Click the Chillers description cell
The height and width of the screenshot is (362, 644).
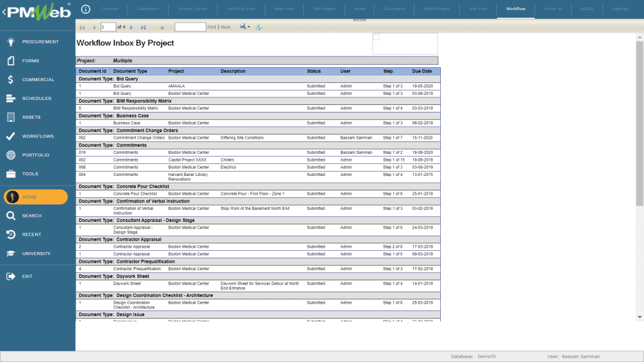click(x=227, y=160)
